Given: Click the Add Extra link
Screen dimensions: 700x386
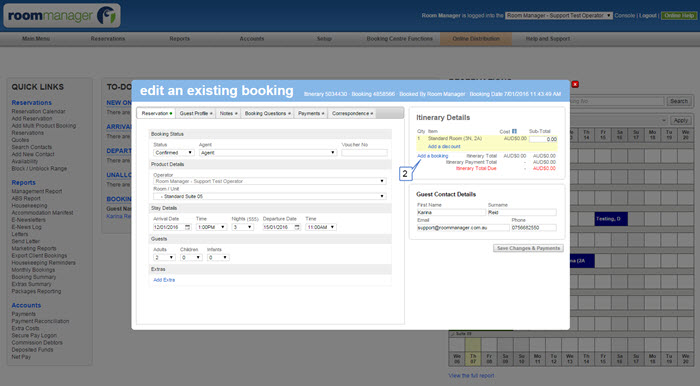Looking at the screenshot, I should pyautogui.click(x=164, y=280).
